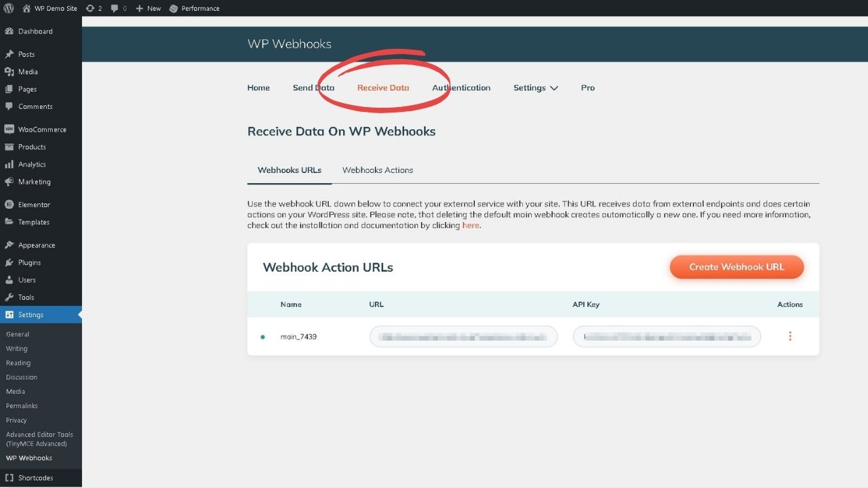This screenshot has height=488, width=868.
Task: Click the blurred API Key field
Action: [x=667, y=336]
